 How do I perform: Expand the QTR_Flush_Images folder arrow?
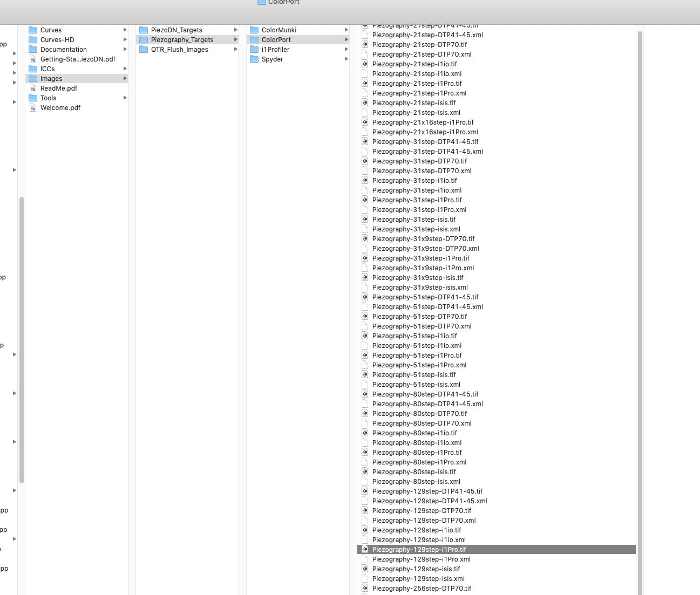[x=235, y=50]
